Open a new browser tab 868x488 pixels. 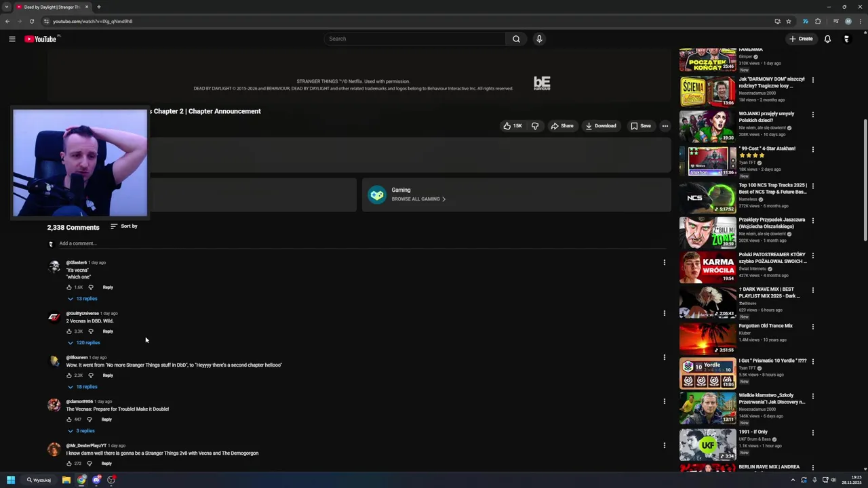[x=98, y=7]
